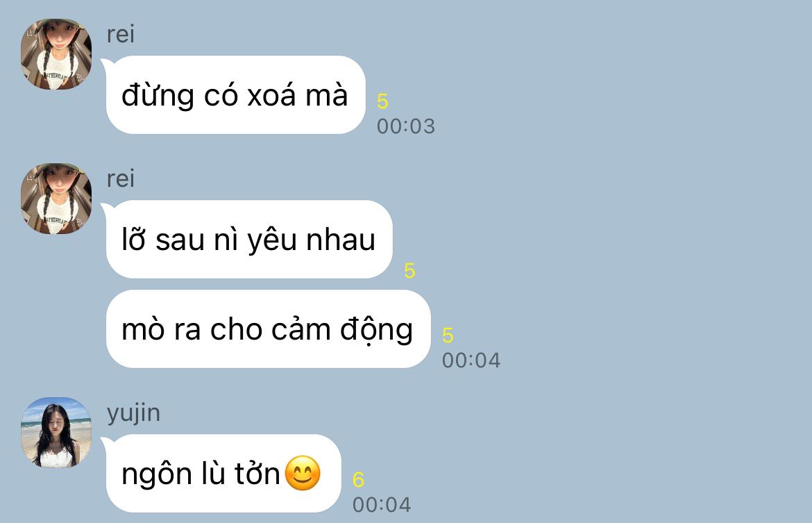Open yujin's profile via the name label
This screenshot has width=812, height=523.
click(134, 414)
